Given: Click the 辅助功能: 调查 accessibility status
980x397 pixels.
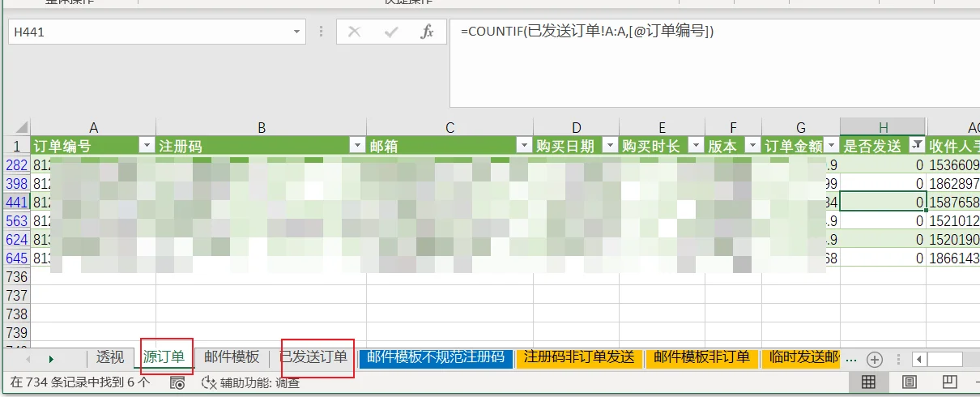Looking at the screenshot, I should pyautogui.click(x=250, y=382).
